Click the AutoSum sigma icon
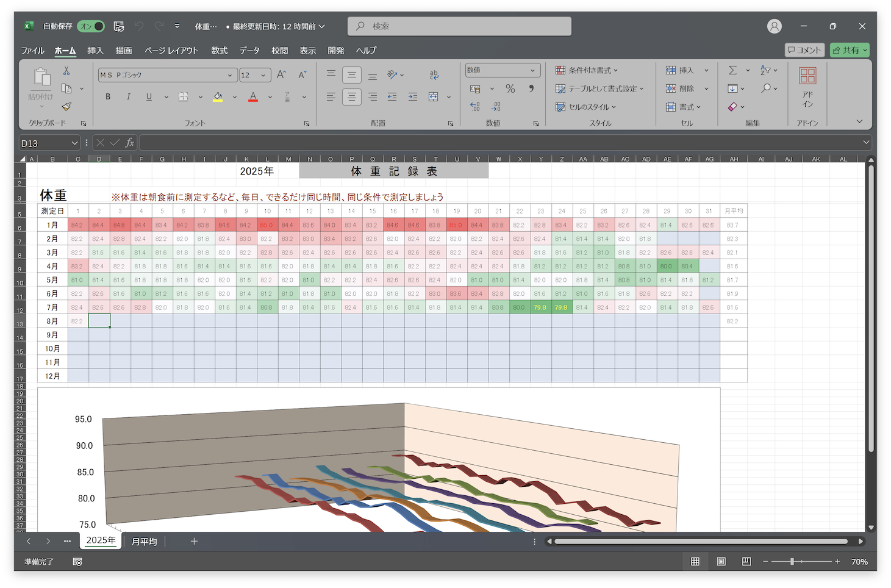Image resolution: width=891 pixels, height=588 pixels. coord(733,70)
